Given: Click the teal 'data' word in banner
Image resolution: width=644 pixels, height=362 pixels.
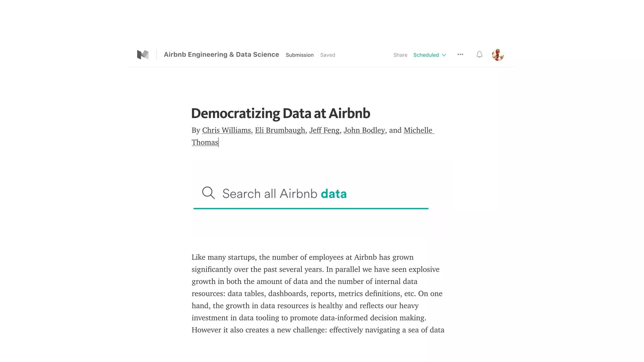Looking at the screenshot, I should pos(333,194).
